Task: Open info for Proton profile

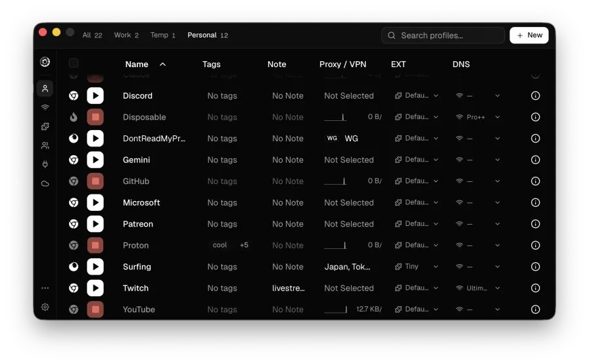Action: pos(535,246)
